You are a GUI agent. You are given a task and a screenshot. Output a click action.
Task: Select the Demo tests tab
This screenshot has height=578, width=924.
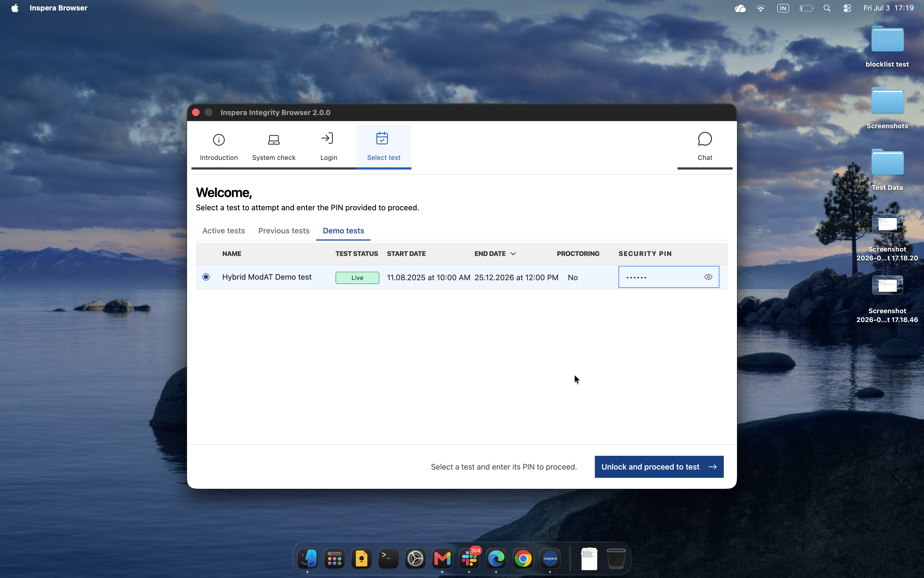(x=343, y=231)
